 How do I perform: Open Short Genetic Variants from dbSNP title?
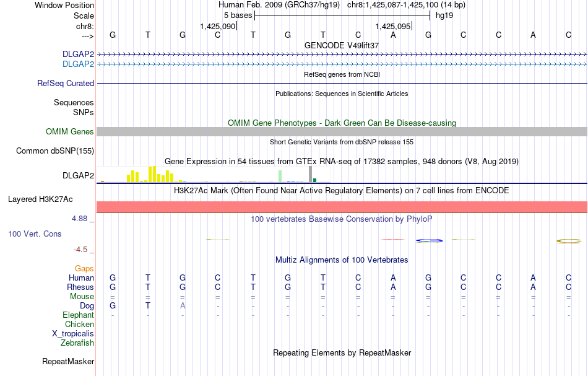[342, 142]
